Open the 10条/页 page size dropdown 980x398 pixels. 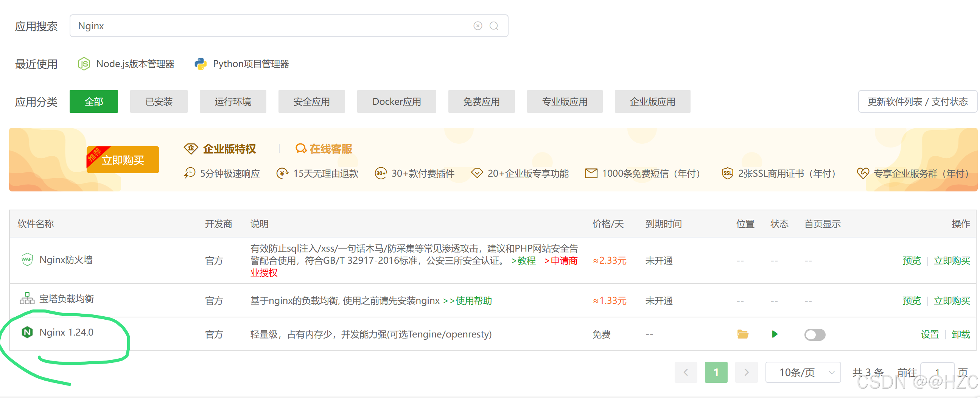[803, 372]
